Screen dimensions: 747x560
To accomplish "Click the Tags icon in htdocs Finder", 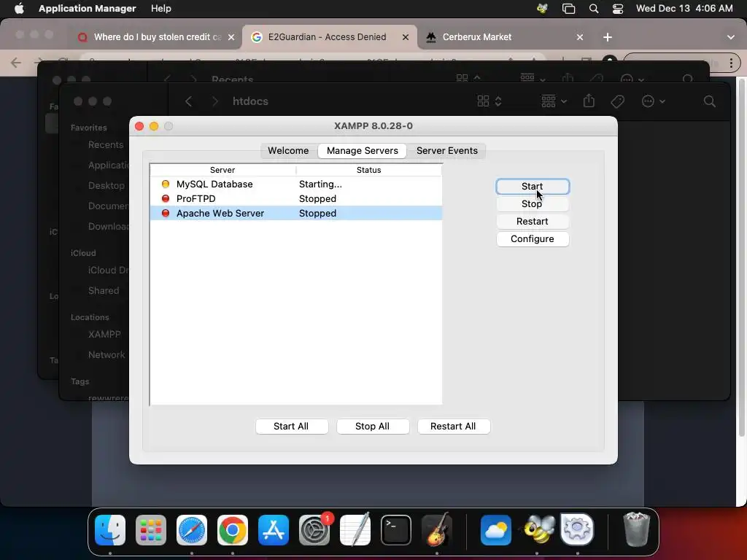I will (617, 101).
